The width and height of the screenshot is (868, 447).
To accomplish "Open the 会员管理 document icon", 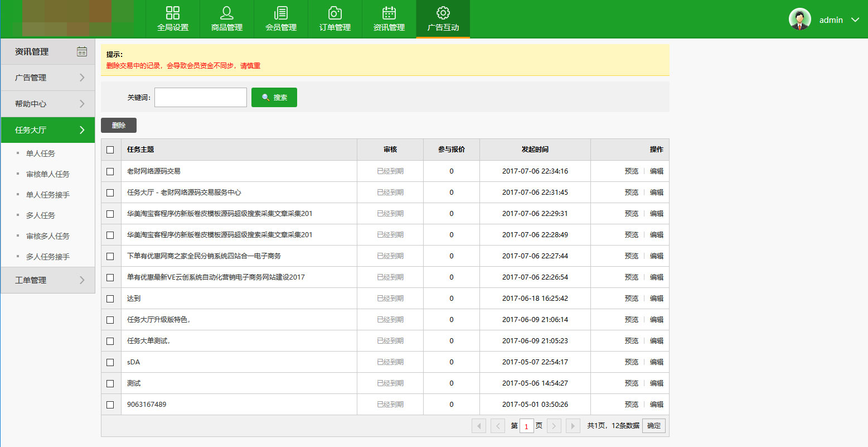I will pos(281,13).
